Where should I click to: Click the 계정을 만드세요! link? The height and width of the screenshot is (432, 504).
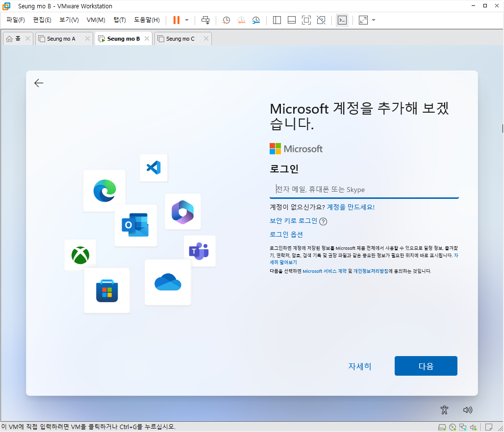351,207
